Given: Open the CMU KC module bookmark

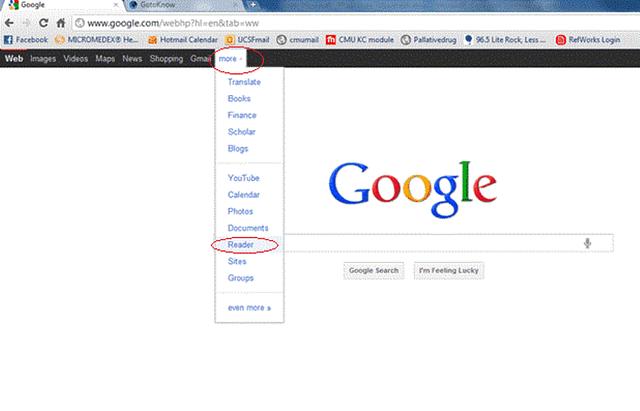Looking at the screenshot, I should [360, 40].
